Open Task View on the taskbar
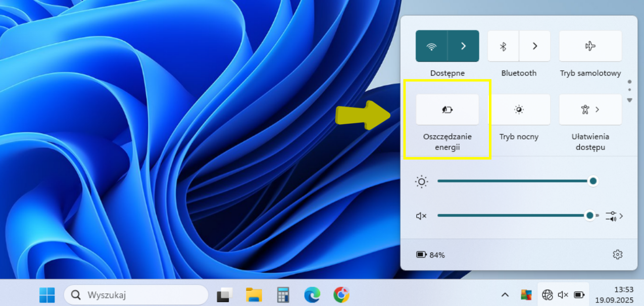The height and width of the screenshot is (306, 644). tap(225, 294)
